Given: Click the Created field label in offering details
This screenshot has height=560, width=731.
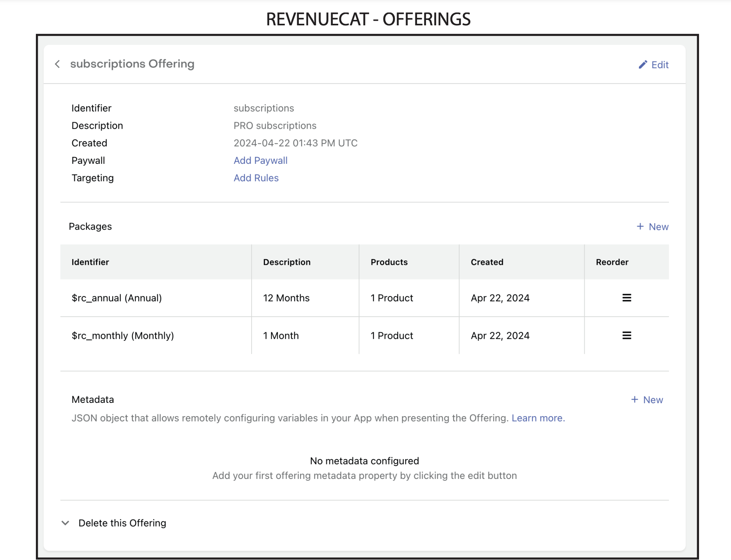Looking at the screenshot, I should [x=89, y=143].
